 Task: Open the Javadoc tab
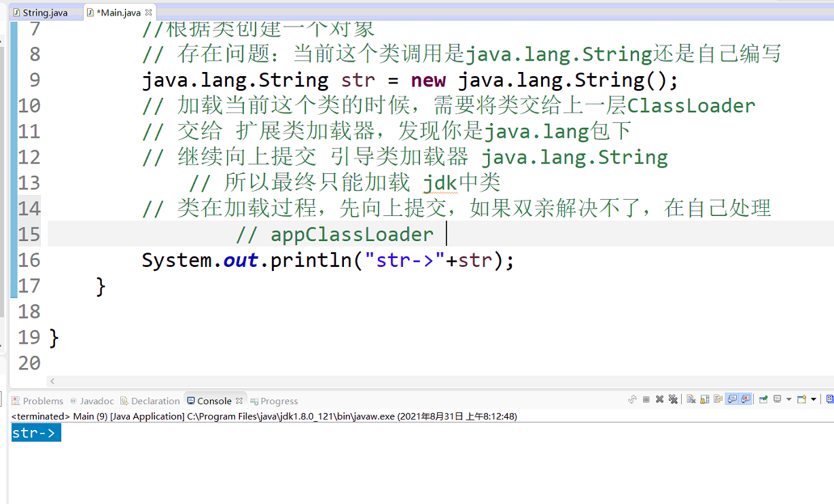[92, 401]
